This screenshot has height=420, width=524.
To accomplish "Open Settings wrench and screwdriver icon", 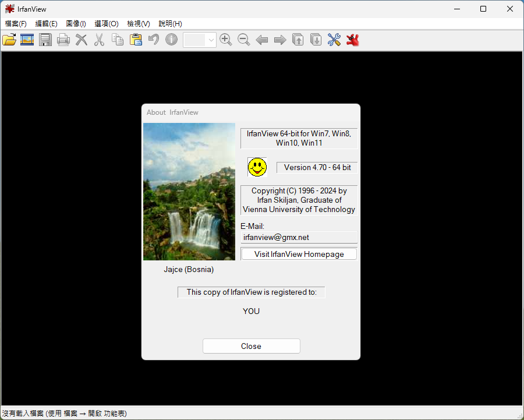I will click(x=334, y=40).
